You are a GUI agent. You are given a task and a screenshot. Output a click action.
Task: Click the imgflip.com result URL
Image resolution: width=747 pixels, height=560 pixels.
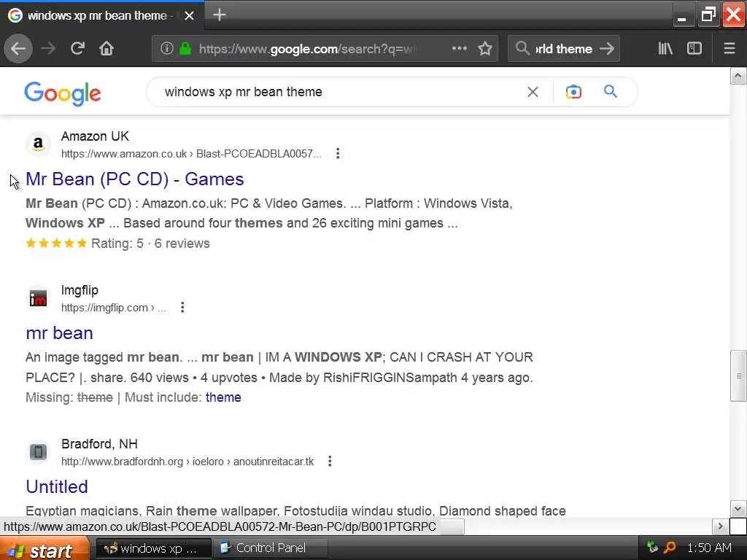(x=113, y=308)
